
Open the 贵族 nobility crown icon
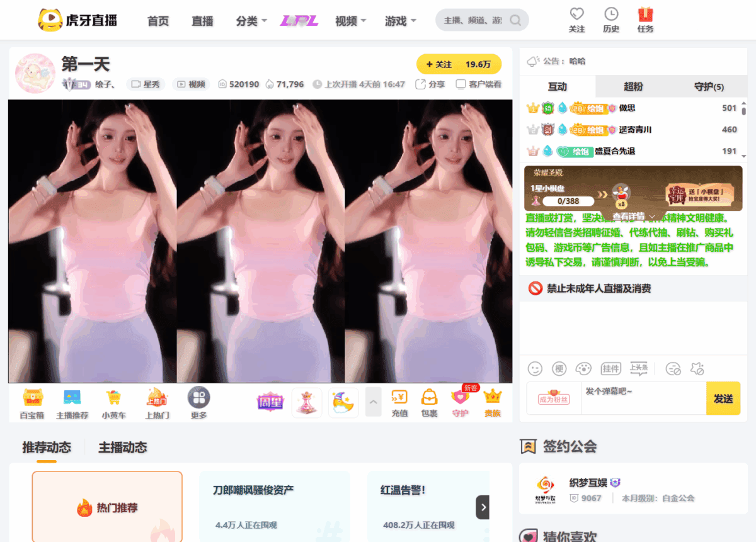(x=493, y=402)
